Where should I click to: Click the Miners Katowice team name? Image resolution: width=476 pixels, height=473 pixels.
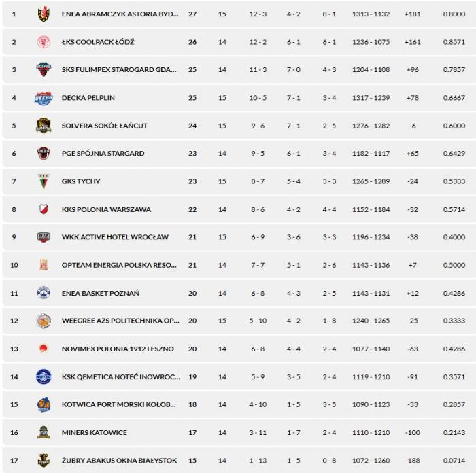click(94, 432)
